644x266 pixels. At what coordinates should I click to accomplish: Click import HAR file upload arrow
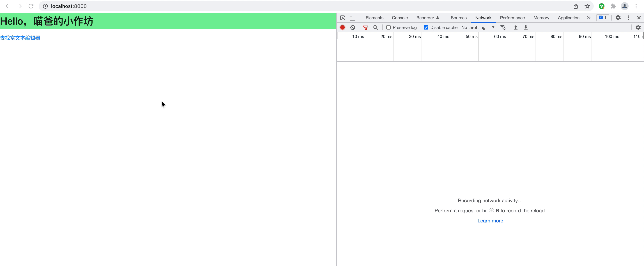pyautogui.click(x=516, y=28)
